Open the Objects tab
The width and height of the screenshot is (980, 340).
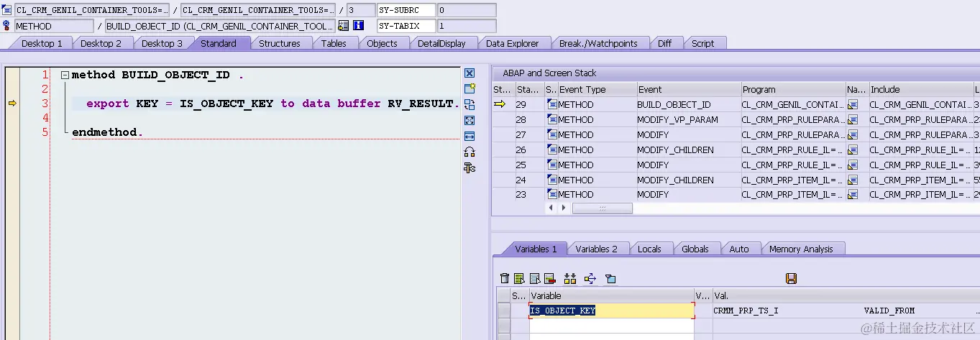(382, 43)
